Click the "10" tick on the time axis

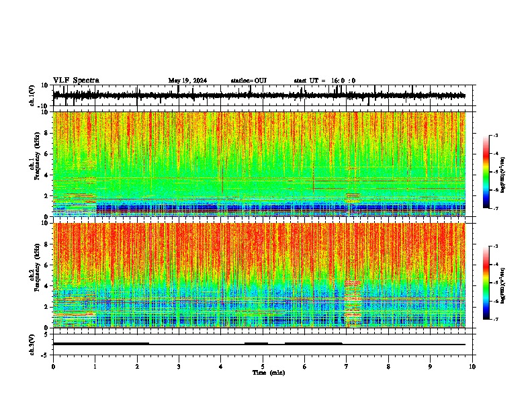click(472, 367)
